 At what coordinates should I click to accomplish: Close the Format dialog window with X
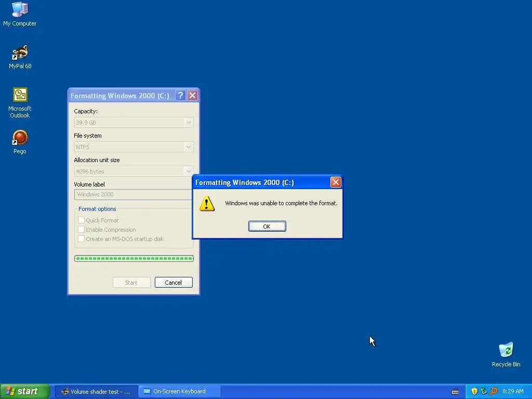click(x=192, y=96)
